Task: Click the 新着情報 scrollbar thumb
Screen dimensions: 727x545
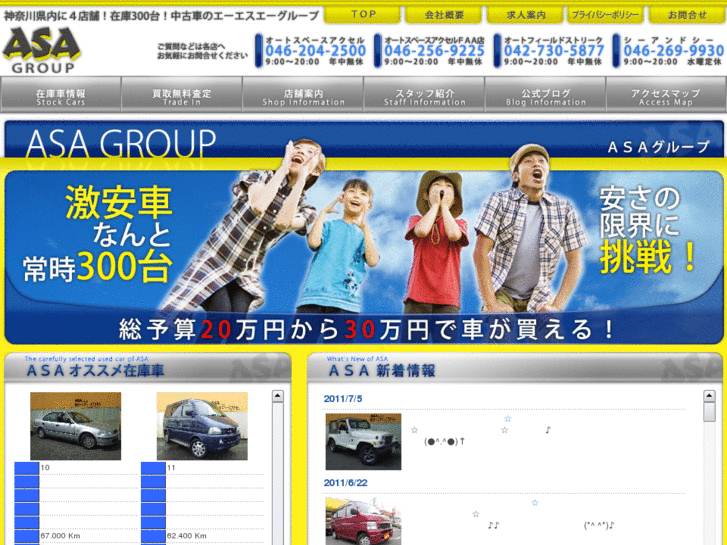Action: pyautogui.click(x=709, y=412)
